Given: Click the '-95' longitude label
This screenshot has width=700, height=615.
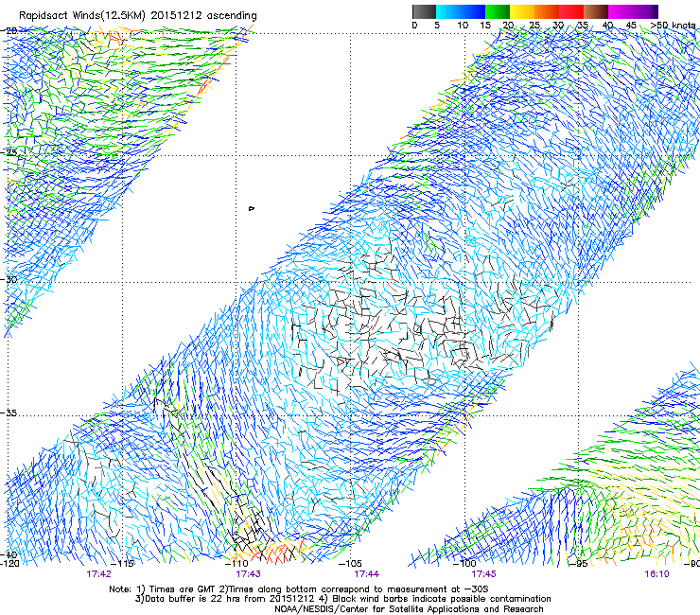Looking at the screenshot, I should [x=579, y=564].
